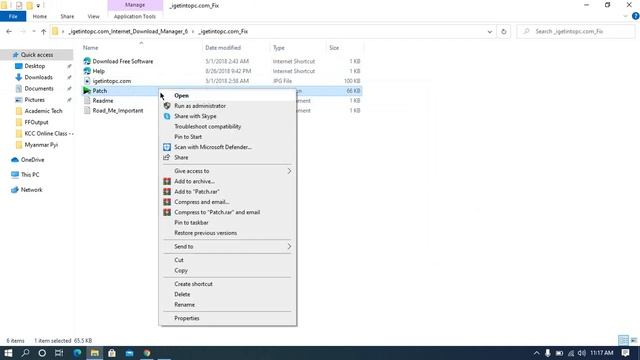
Task: Open the File ribbon tab
Action: click(x=13, y=16)
